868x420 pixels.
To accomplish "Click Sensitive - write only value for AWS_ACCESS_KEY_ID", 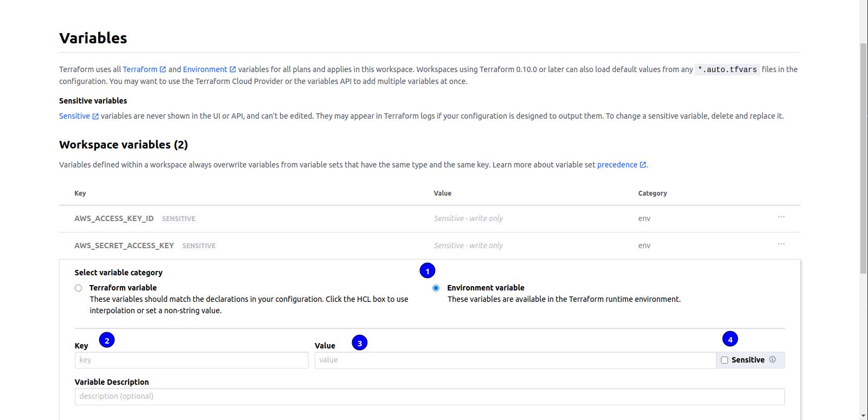I will (468, 218).
